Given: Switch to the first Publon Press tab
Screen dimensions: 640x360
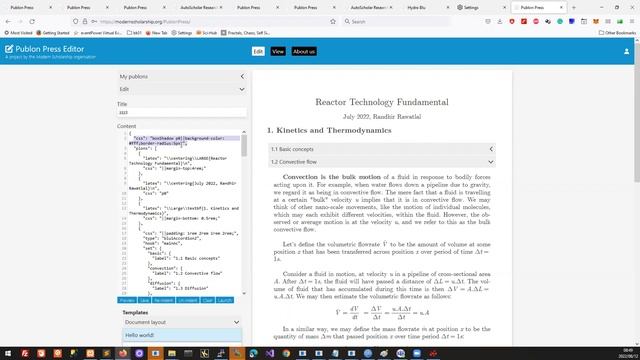Looking at the screenshot, I should point(28,7).
